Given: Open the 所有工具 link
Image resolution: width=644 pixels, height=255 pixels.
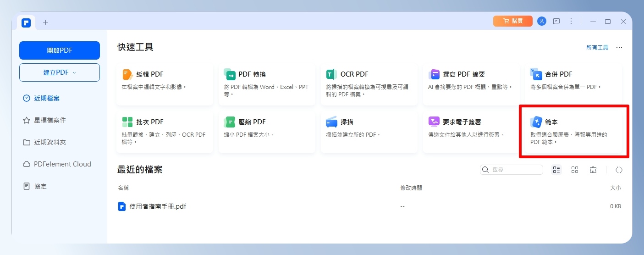Looking at the screenshot, I should (597, 48).
